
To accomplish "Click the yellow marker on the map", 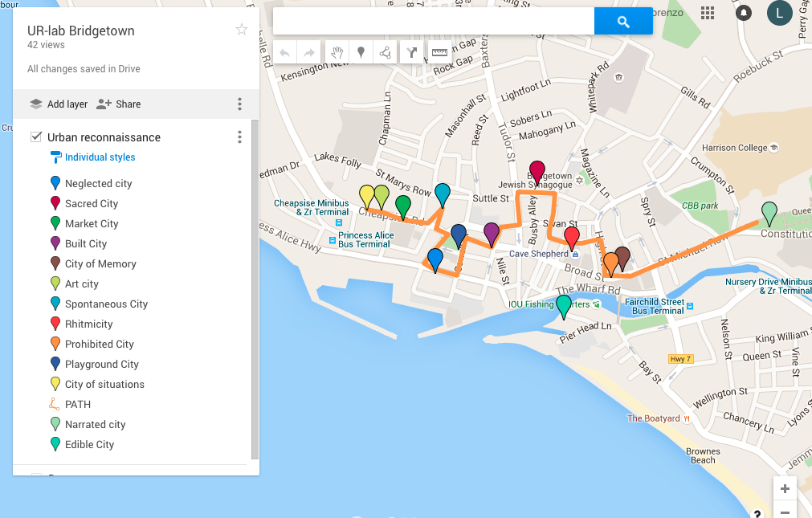I will pos(366,195).
